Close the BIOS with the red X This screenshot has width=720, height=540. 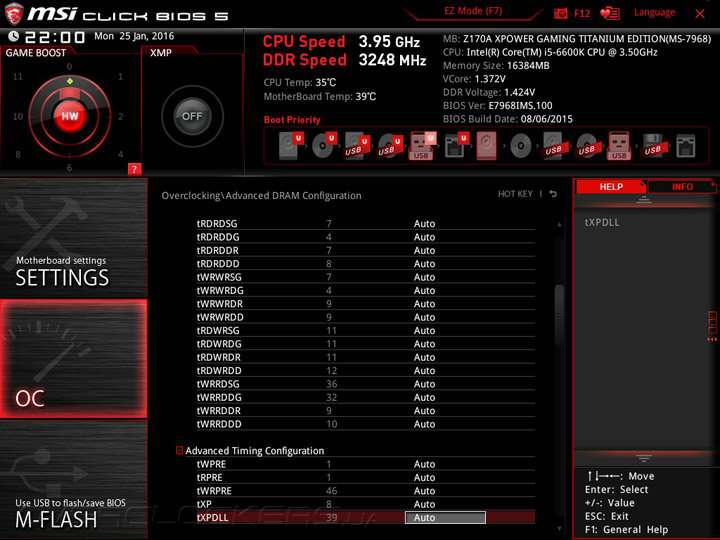point(700,14)
